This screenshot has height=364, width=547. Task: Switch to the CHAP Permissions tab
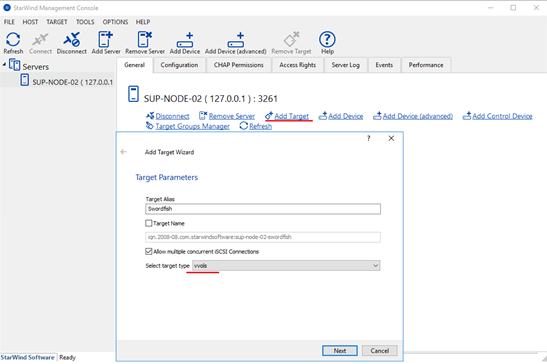(x=239, y=65)
